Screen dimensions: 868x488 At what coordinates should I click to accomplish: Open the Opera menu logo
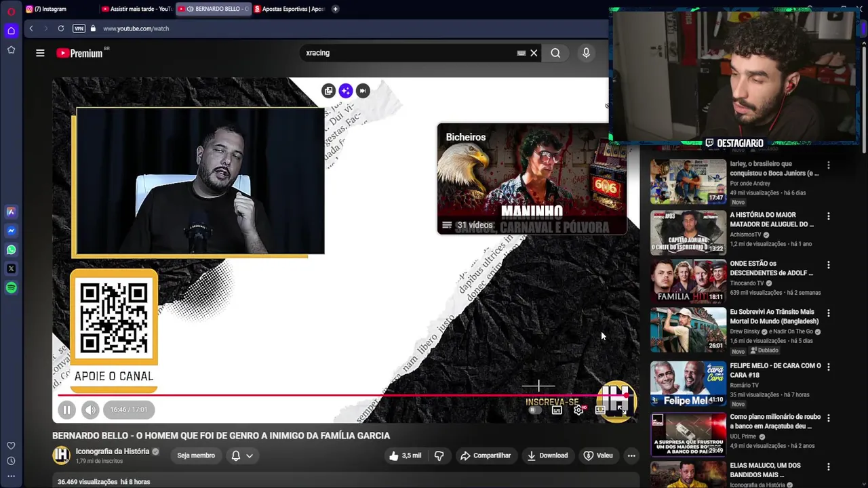pyautogui.click(x=11, y=12)
